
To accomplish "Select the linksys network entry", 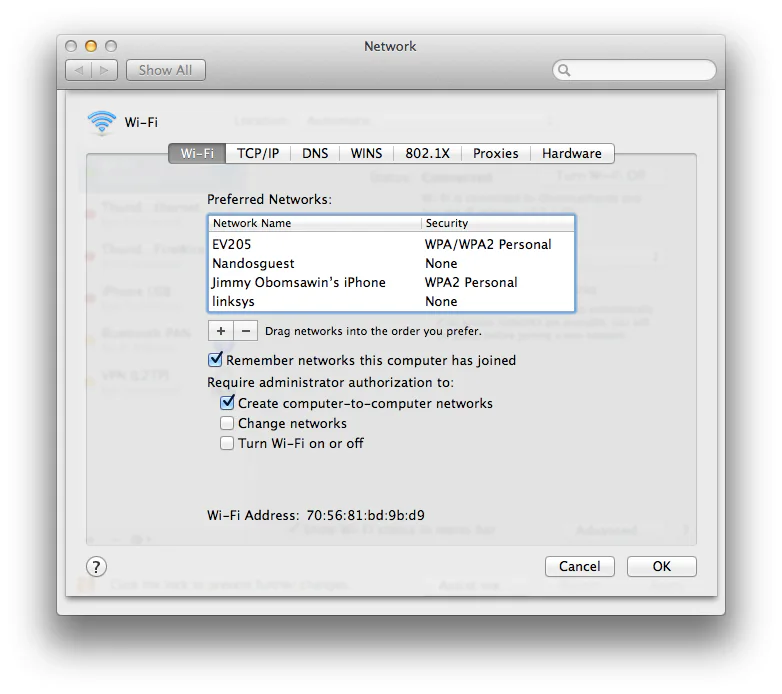I will [x=391, y=301].
